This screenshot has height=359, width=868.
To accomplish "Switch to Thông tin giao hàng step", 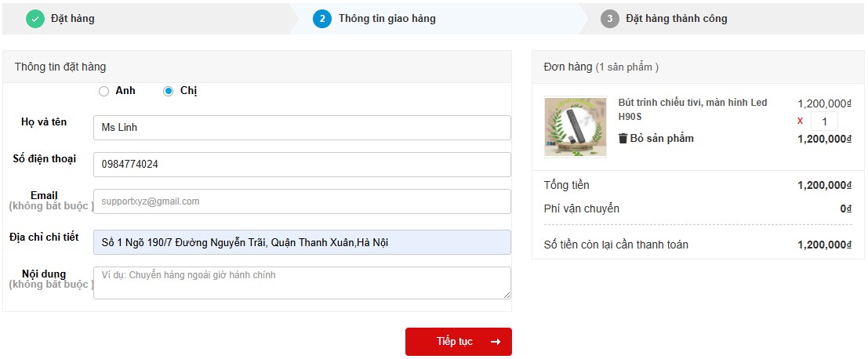I will (x=387, y=19).
